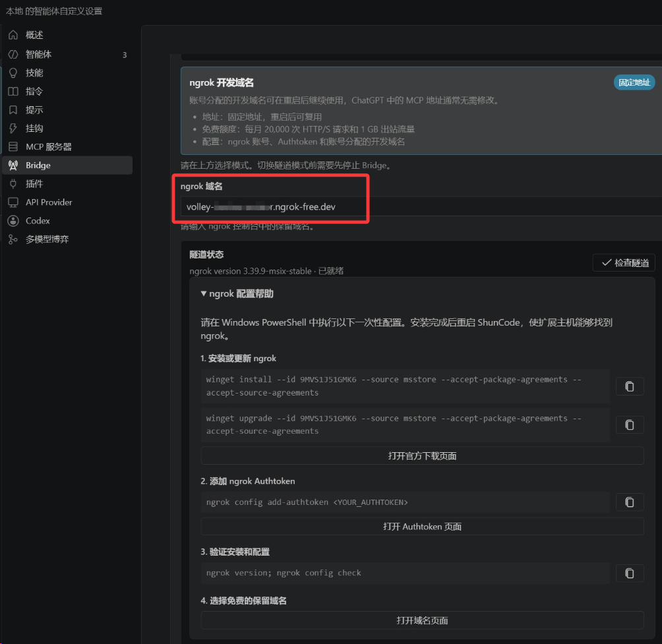
Task: Select the Bridge sidebar item
Action: pos(67,165)
